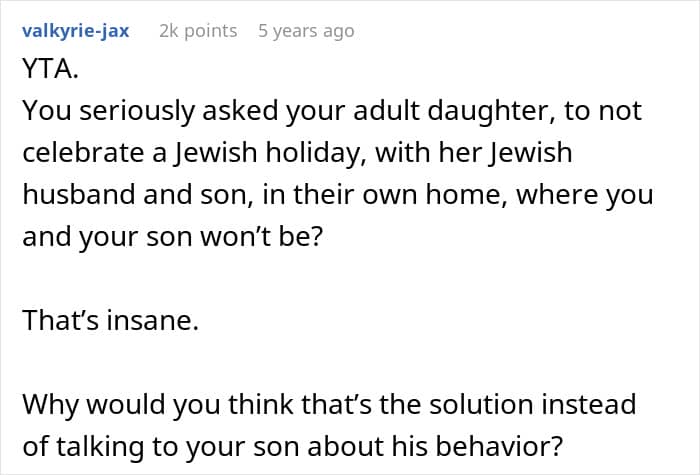Click the YTA. verdict text
700x475 pixels.
pyautogui.click(x=46, y=70)
